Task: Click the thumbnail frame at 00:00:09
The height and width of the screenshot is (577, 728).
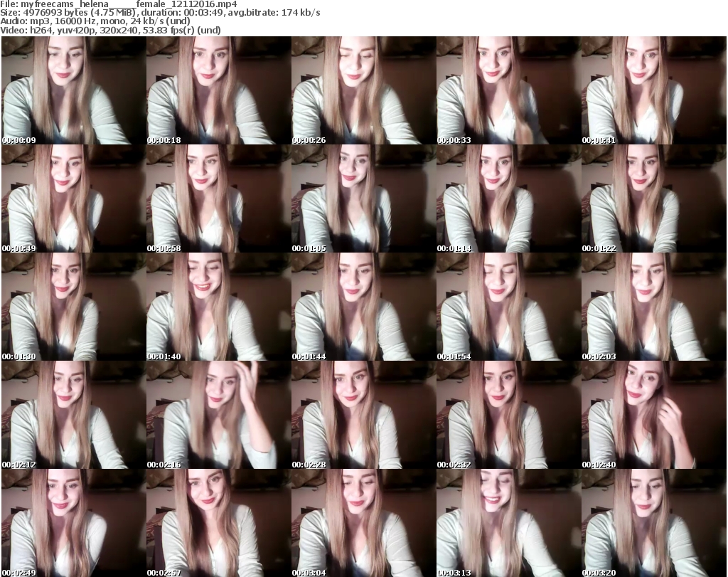Action: pos(73,90)
